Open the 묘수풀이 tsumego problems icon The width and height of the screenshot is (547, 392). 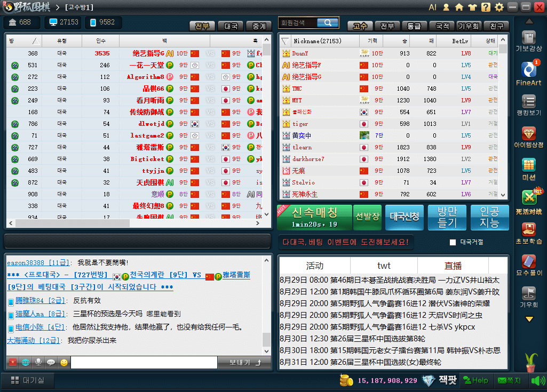529,265
